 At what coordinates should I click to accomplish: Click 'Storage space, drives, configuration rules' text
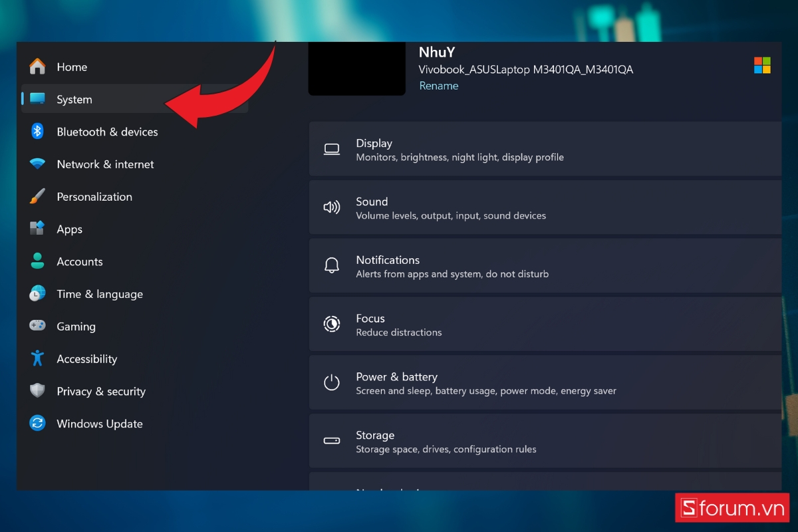446,449
